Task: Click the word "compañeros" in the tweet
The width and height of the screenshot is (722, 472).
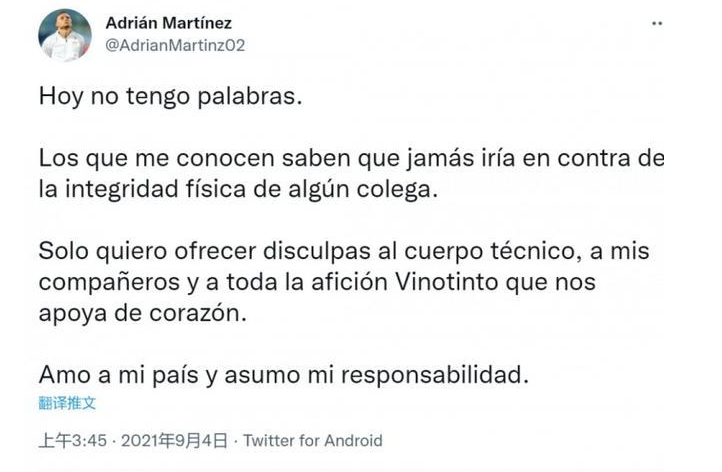Action: 109,283
